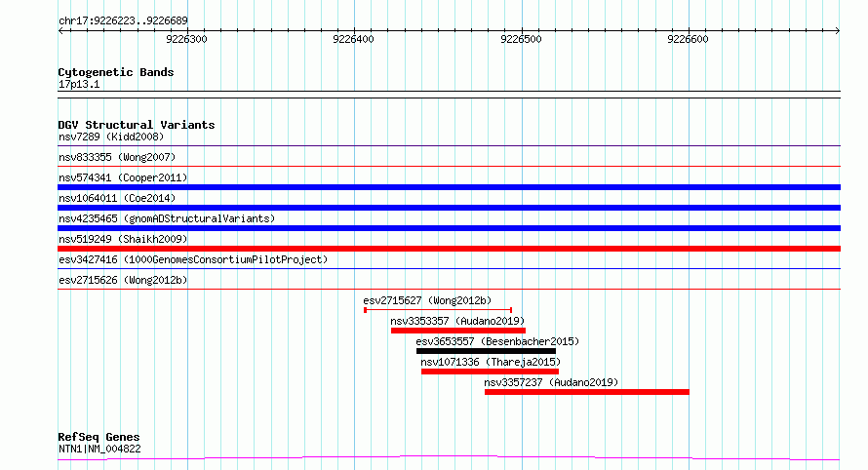The width and height of the screenshot is (868, 470).
Task: Click the thin purple line under nsv7289
Action: click(x=449, y=146)
